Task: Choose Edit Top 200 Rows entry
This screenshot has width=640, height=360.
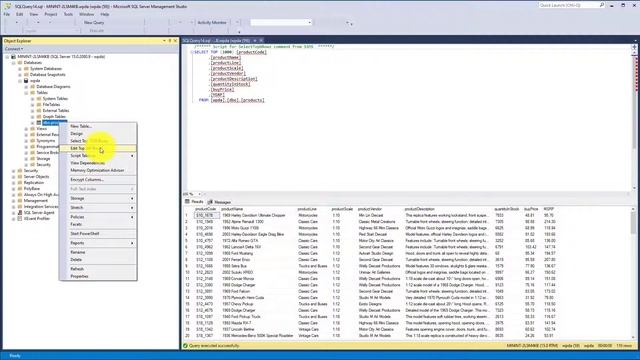Action: tap(98, 149)
